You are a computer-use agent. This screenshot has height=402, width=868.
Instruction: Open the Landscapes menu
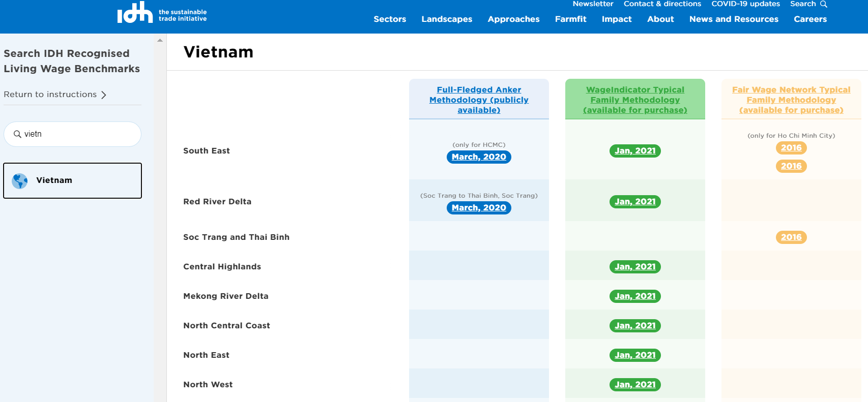(x=447, y=19)
